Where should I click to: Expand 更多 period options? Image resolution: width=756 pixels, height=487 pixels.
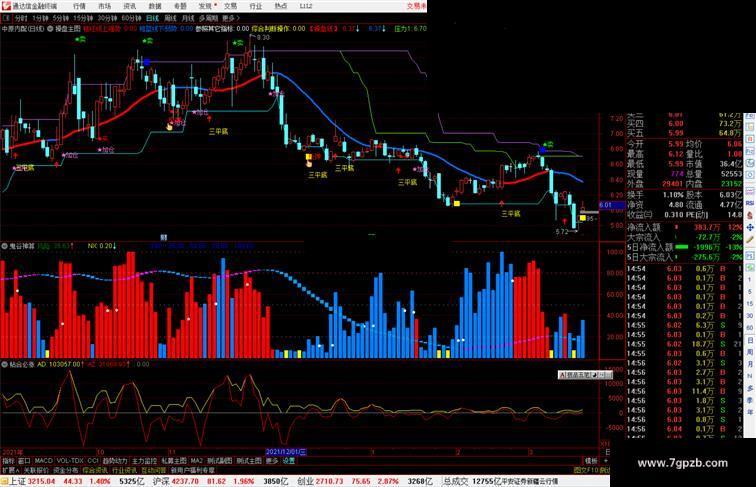click(x=230, y=18)
